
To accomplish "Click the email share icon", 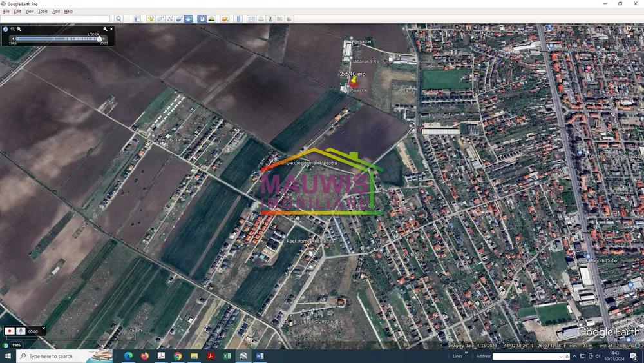I will pos(251,19).
